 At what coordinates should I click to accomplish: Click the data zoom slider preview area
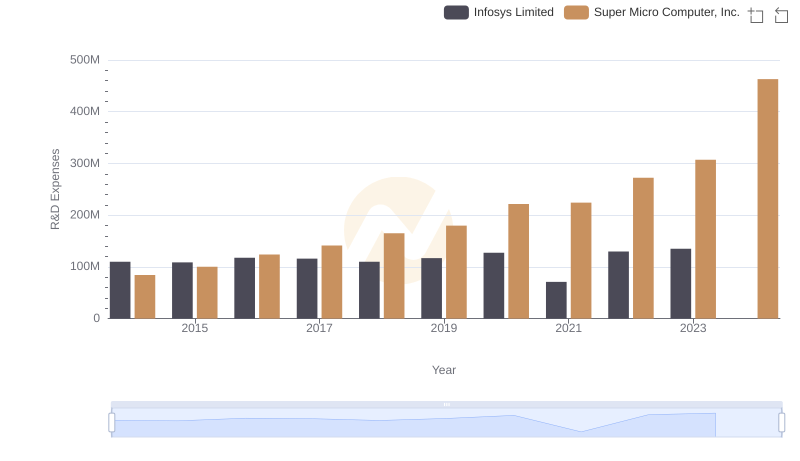(x=446, y=423)
